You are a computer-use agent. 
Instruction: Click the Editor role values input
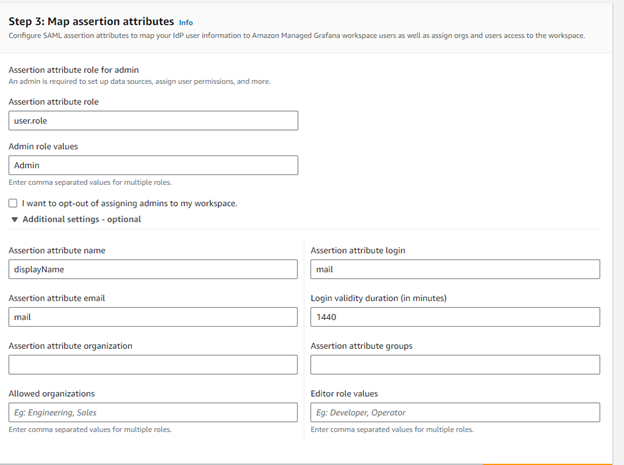(455, 412)
